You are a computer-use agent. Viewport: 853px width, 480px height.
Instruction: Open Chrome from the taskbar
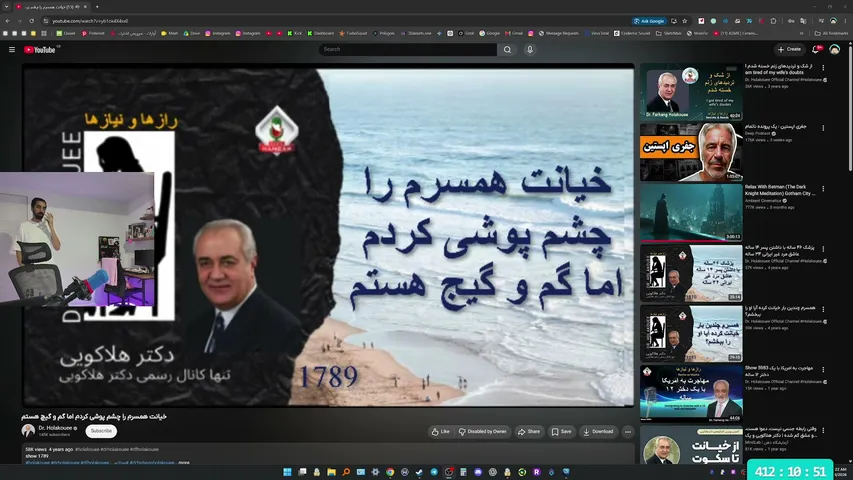pos(390,472)
